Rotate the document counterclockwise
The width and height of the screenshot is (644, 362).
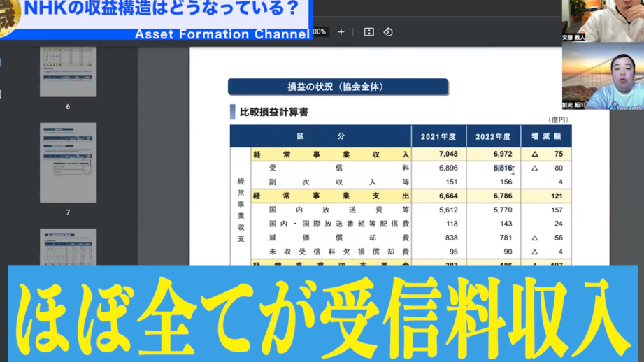pyautogui.click(x=388, y=32)
